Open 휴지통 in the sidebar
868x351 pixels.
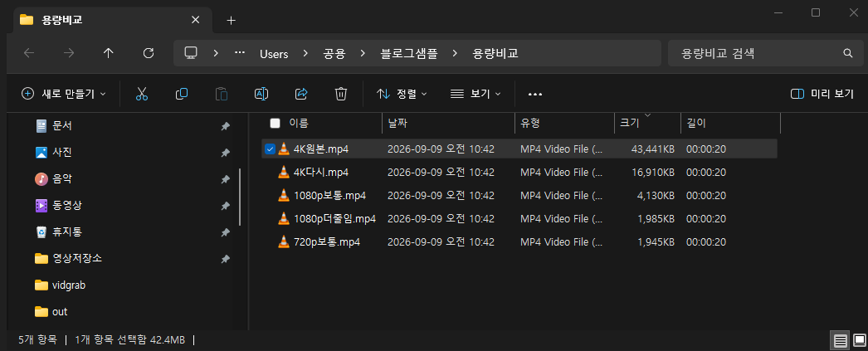point(67,232)
